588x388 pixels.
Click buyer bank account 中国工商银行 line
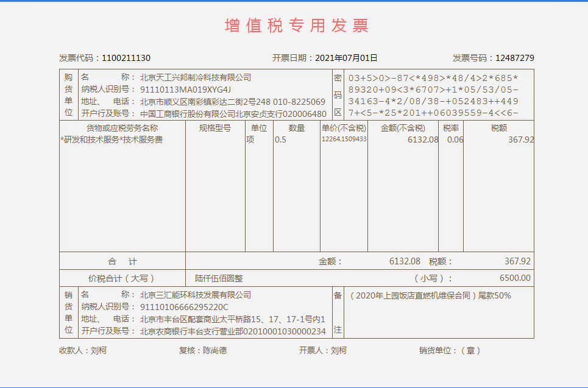[x=233, y=114]
